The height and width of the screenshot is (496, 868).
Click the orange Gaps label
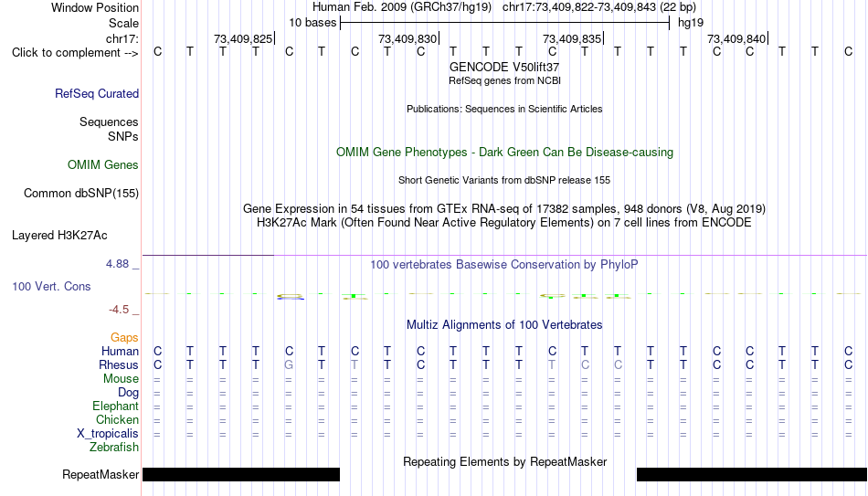[124, 338]
